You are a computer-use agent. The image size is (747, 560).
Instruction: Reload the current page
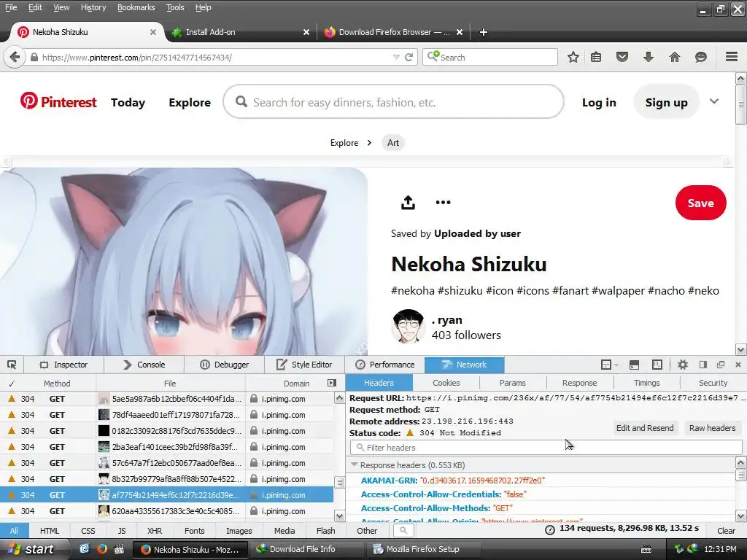point(409,57)
